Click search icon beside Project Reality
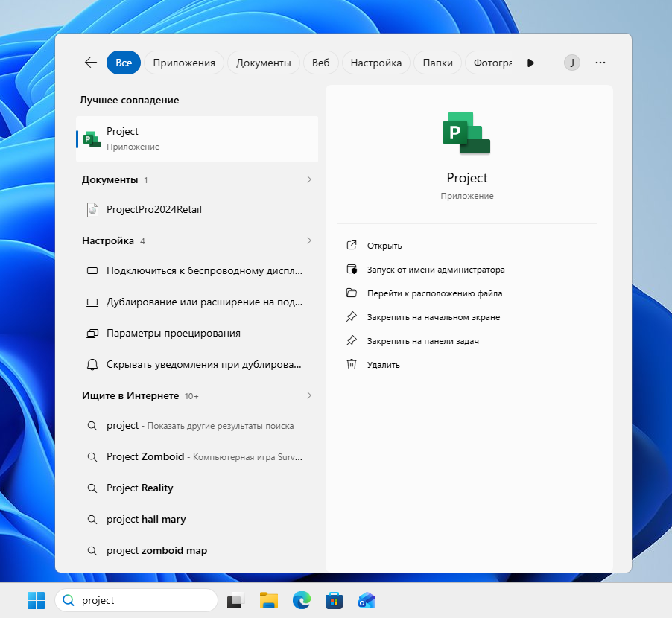Screen dimensions: 672x618 pyautogui.click(x=92, y=488)
